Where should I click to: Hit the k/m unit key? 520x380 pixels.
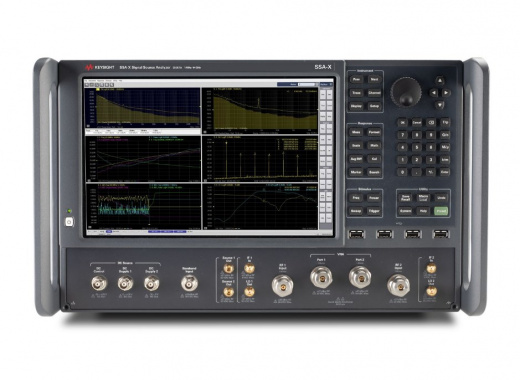click(445, 160)
